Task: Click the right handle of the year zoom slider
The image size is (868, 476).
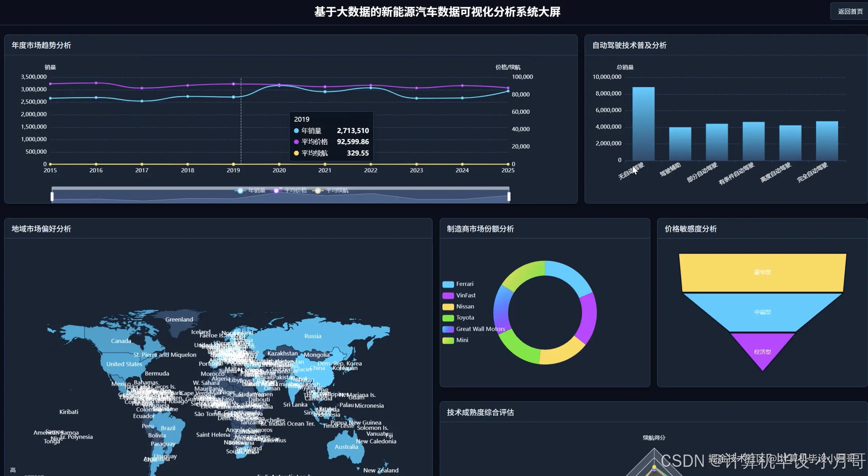Action: point(509,196)
